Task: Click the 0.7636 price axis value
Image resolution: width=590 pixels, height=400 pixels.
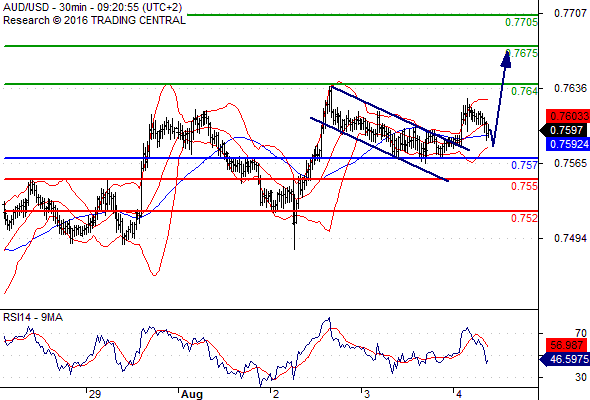Action: (570, 88)
